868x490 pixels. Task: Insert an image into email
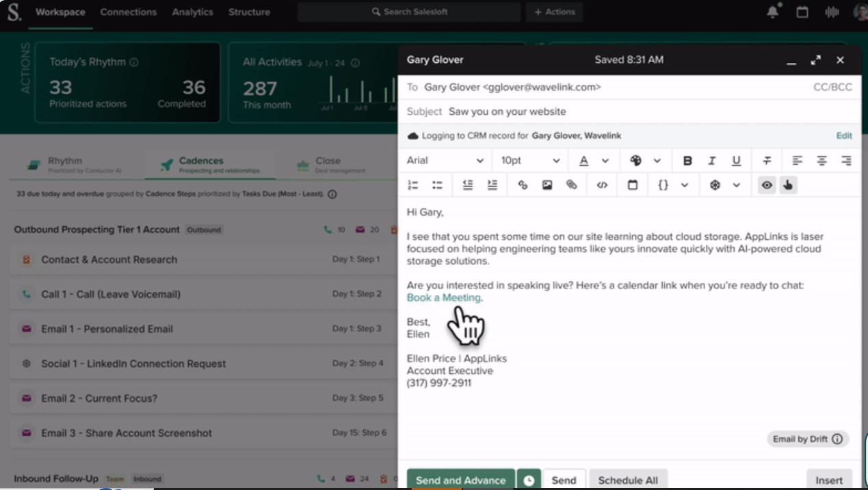coord(547,185)
